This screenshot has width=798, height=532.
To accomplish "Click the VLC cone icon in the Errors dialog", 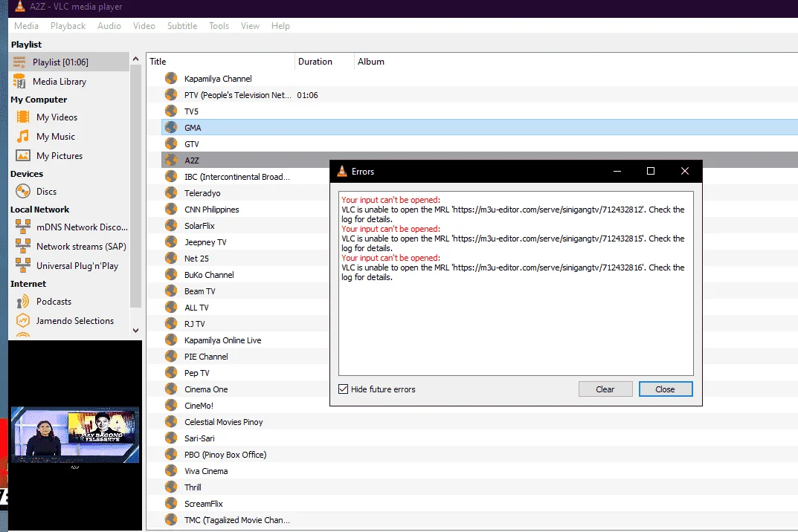I will [342, 172].
